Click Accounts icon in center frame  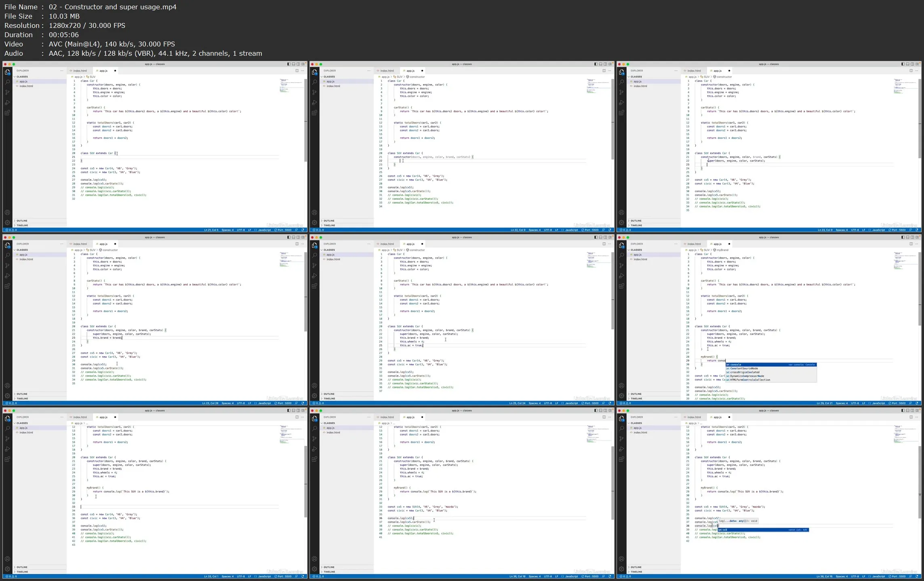click(314, 386)
